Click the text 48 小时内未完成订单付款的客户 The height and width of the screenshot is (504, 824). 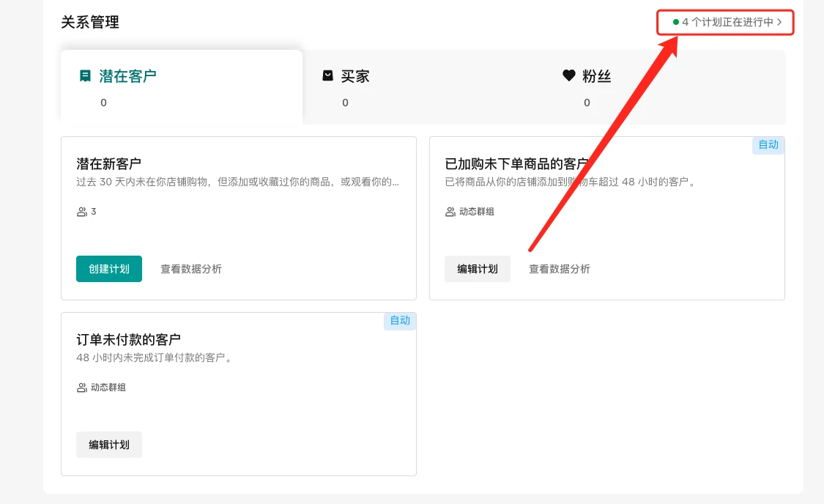(154, 357)
